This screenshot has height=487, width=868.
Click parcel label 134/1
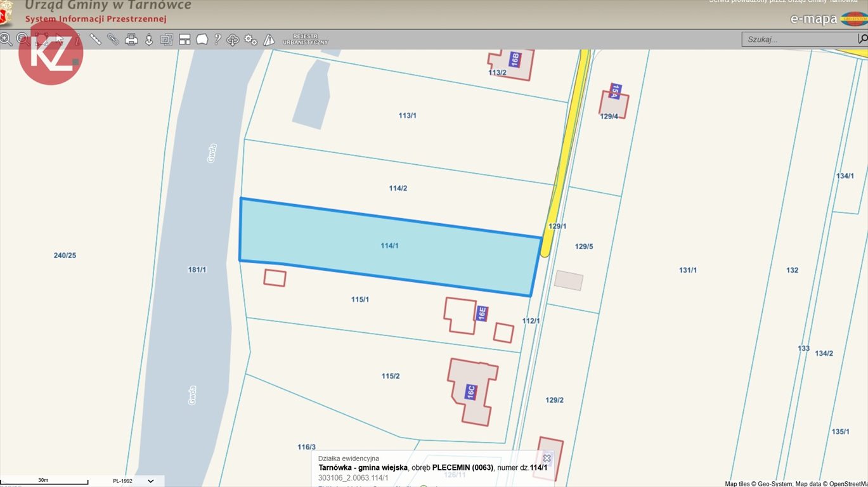pos(845,176)
